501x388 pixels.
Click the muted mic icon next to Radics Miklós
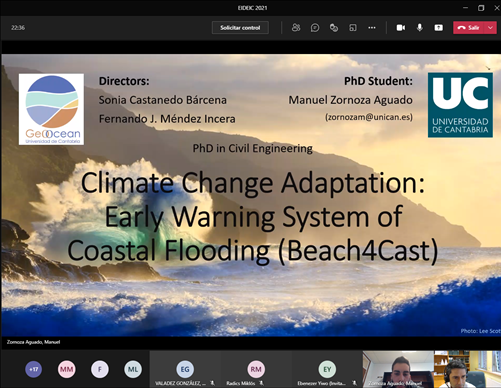pyautogui.click(x=262, y=383)
